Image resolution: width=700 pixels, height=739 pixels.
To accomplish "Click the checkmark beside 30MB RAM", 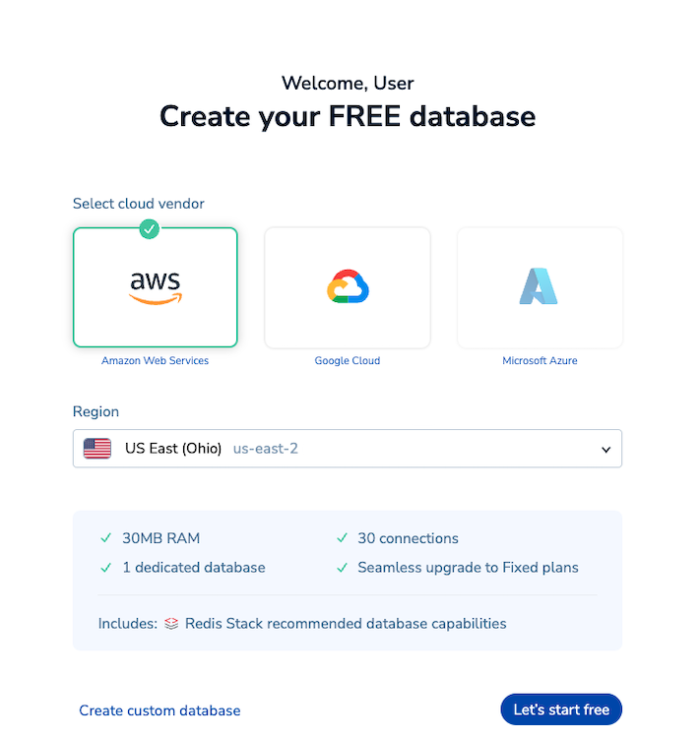I will pyautogui.click(x=105, y=538).
